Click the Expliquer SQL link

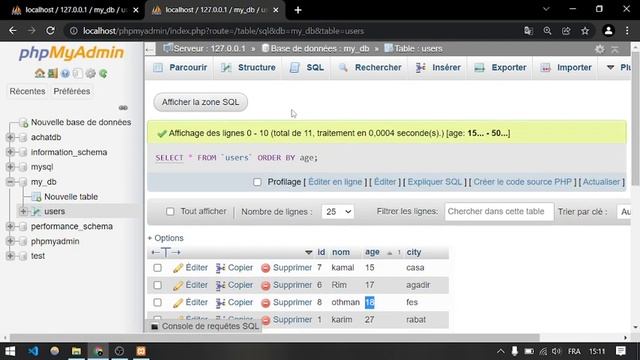tap(435, 182)
